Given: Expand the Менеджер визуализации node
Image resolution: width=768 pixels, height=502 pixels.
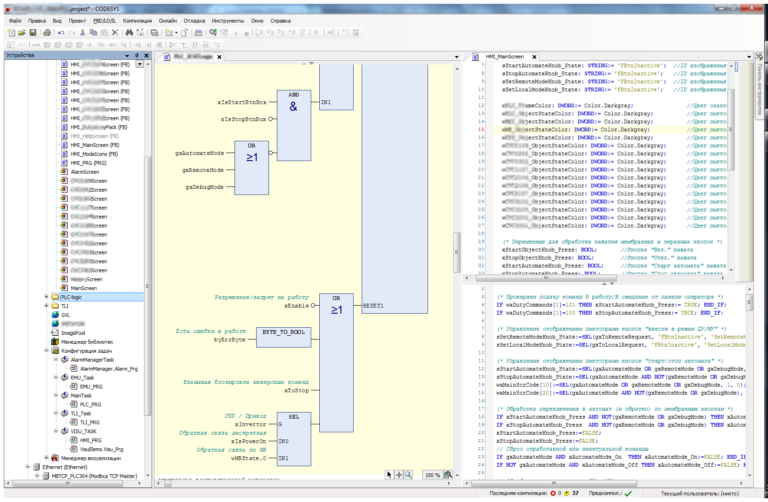Looking at the screenshot, I should [46, 456].
